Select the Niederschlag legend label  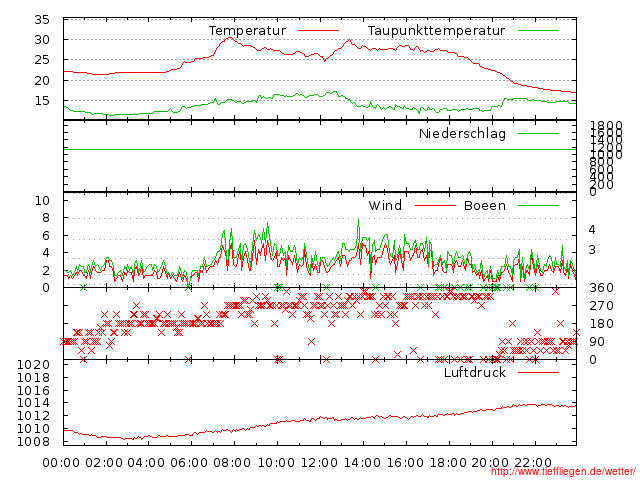[x=462, y=134]
